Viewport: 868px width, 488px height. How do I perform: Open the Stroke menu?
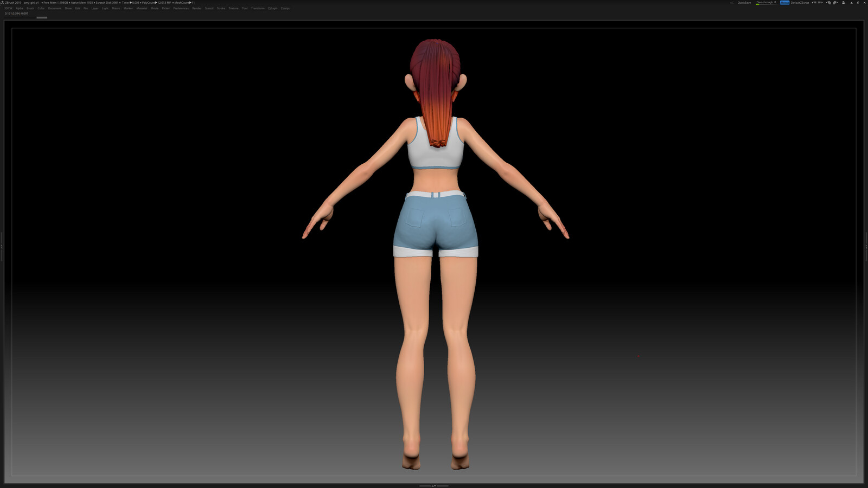[x=221, y=8]
